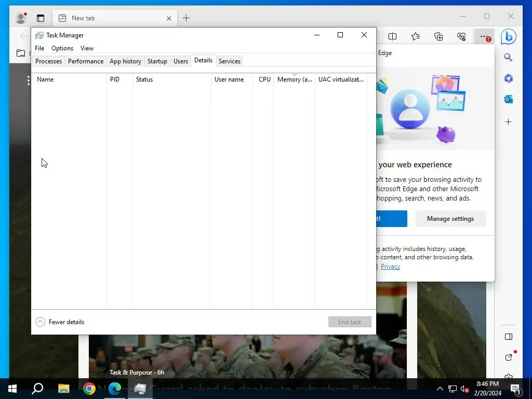Open the File menu in Task Manager

[39, 48]
